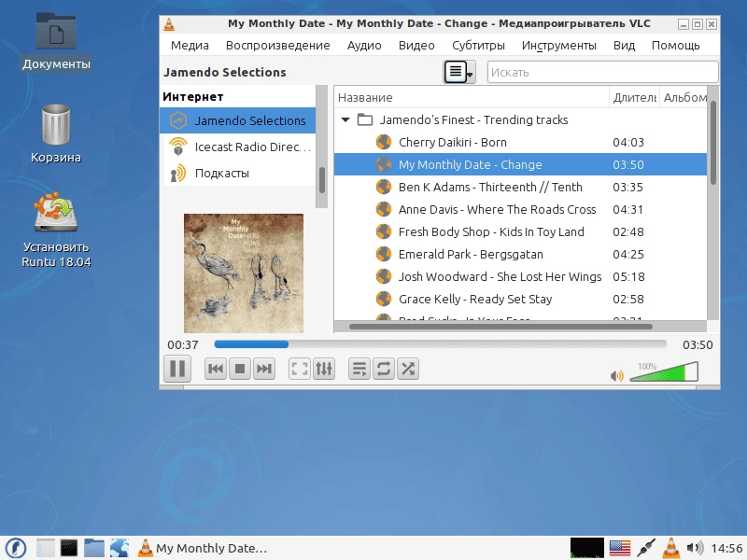Toggle the playlist view button

359,369
